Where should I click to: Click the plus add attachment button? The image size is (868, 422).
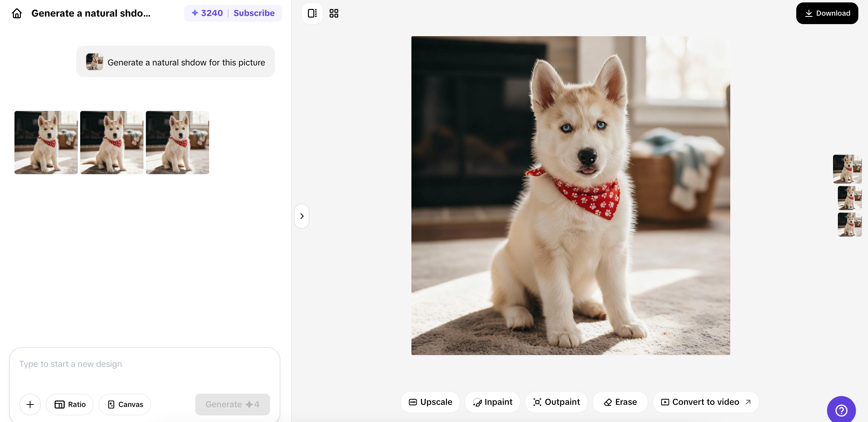tap(30, 404)
